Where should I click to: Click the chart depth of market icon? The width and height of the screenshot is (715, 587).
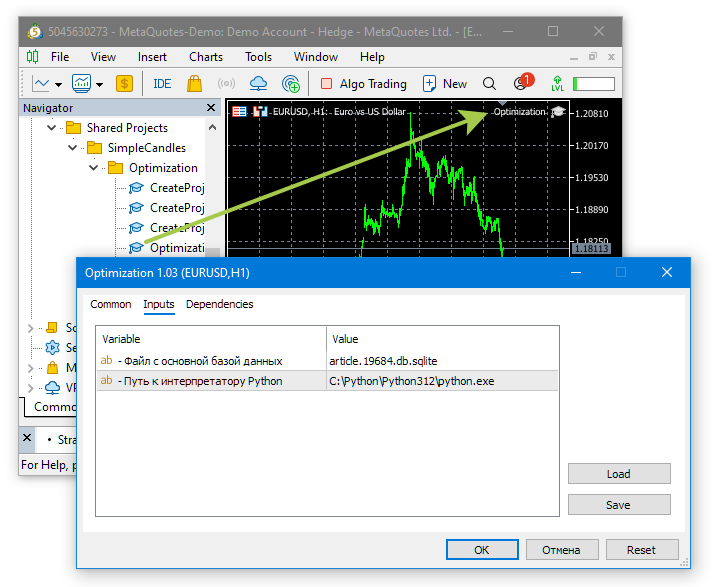[x=260, y=112]
